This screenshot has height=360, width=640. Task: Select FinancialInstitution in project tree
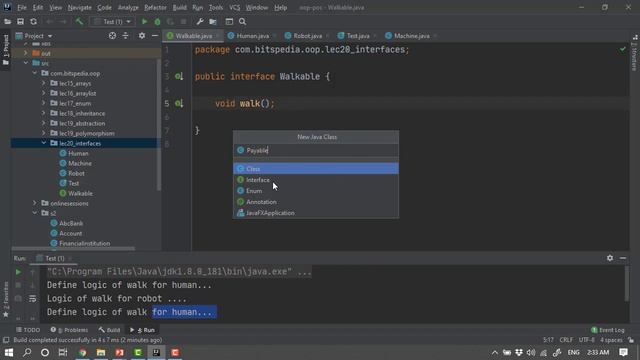coord(84,243)
